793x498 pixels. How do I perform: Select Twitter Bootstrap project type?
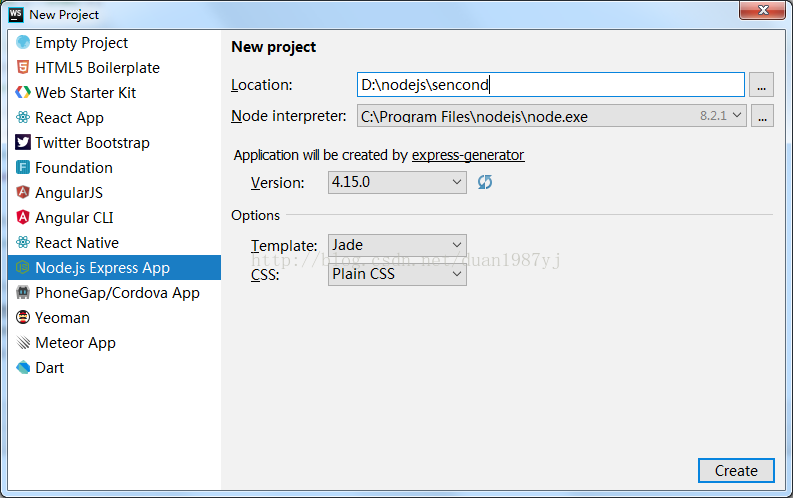(x=114, y=143)
